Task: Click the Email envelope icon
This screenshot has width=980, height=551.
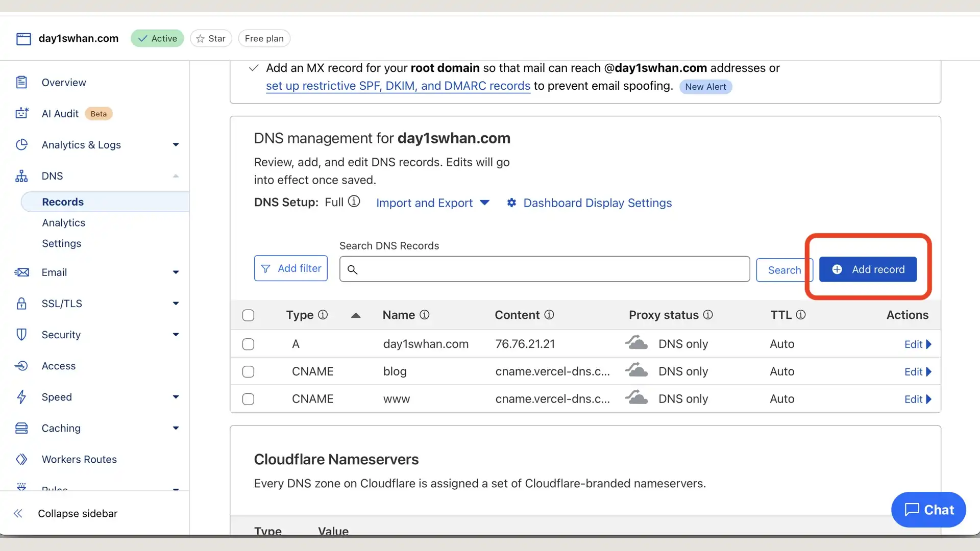Action: 21,272
